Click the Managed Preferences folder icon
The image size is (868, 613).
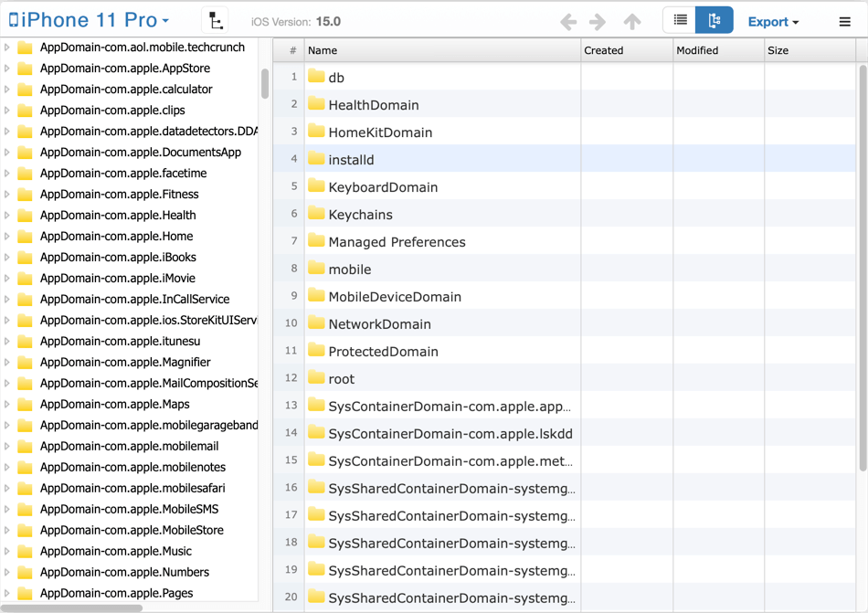316,240
